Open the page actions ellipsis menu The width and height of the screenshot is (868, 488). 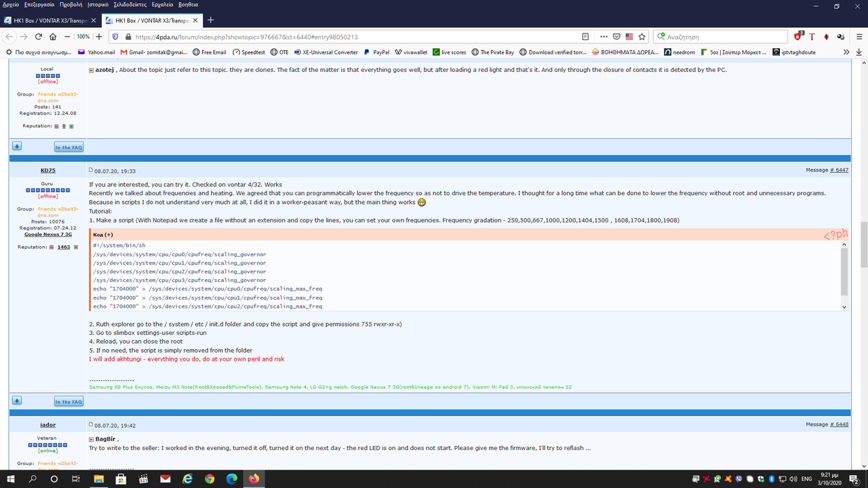(604, 37)
